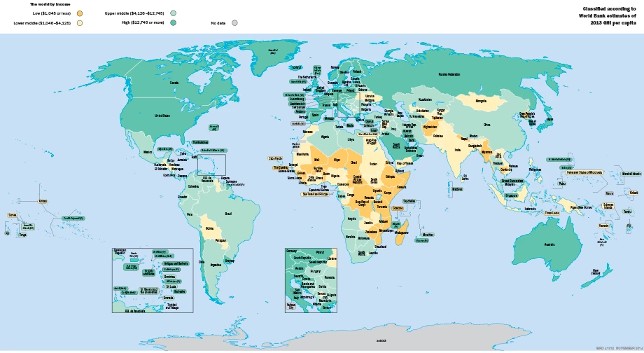This screenshot has width=644, height=353.
Task: Click the Hungary label in the Europe inset
Action: click(x=316, y=272)
